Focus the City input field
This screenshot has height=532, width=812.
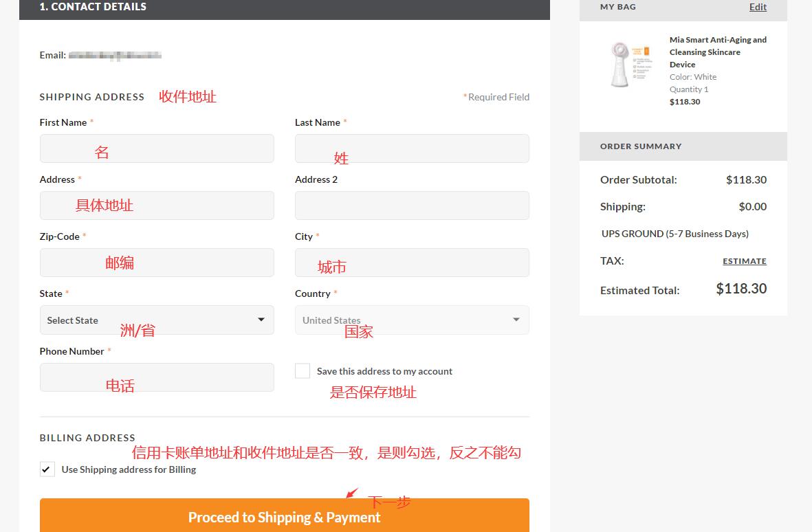point(412,263)
